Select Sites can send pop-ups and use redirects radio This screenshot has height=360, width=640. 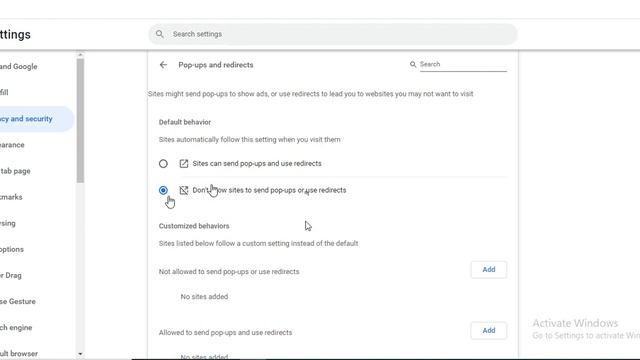[x=163, y=164]
